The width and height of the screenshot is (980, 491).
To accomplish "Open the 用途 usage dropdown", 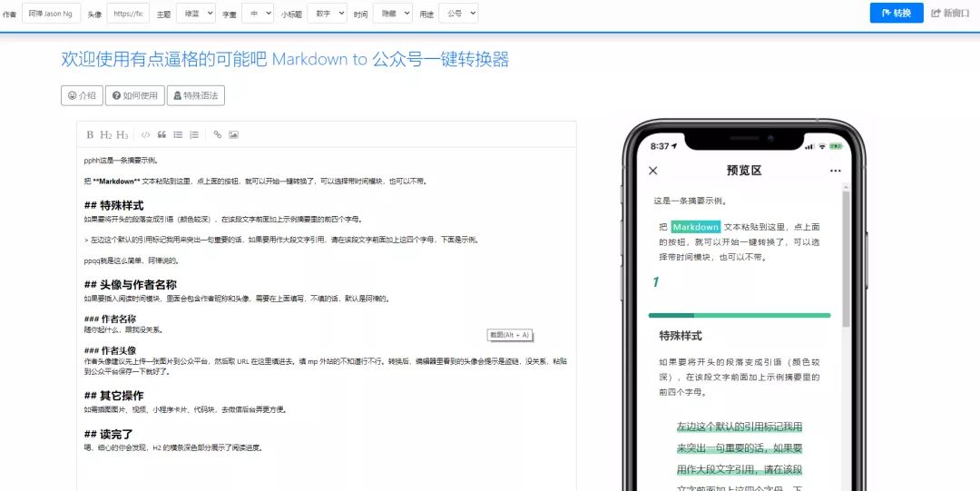I will tap(458, 14).
